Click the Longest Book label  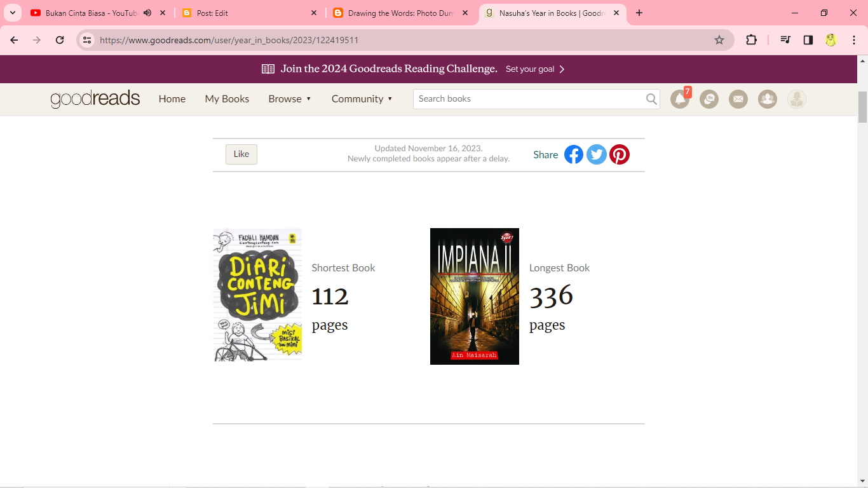point(559,268)
